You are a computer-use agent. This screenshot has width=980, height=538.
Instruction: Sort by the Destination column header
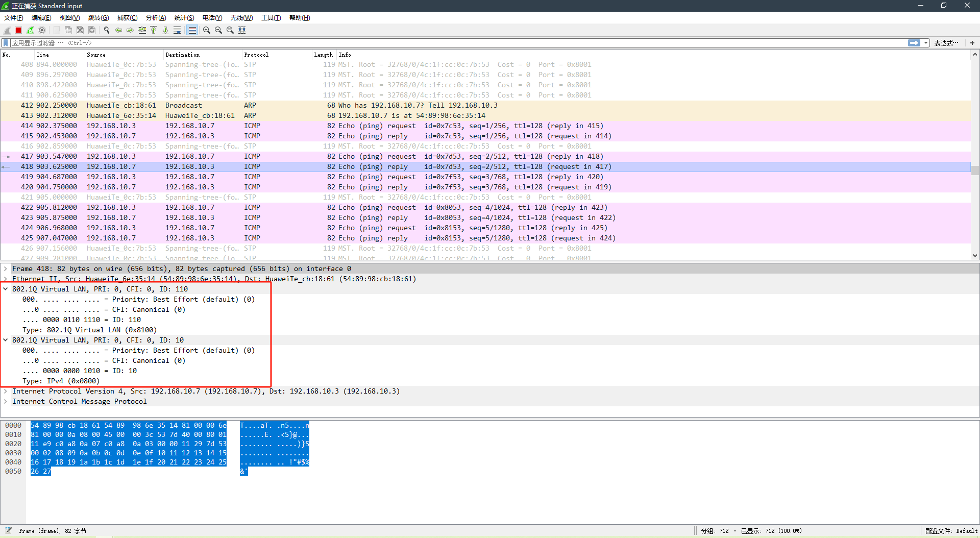coord(202,55)
